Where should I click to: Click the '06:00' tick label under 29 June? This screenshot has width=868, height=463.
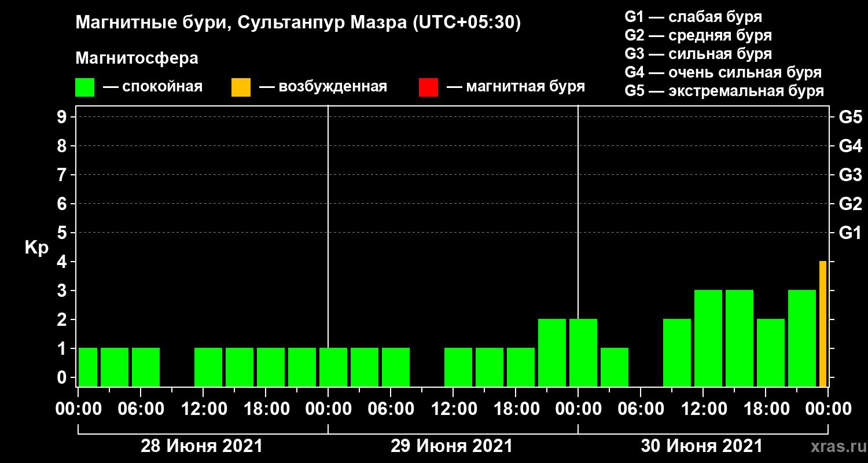pos(391,409)
